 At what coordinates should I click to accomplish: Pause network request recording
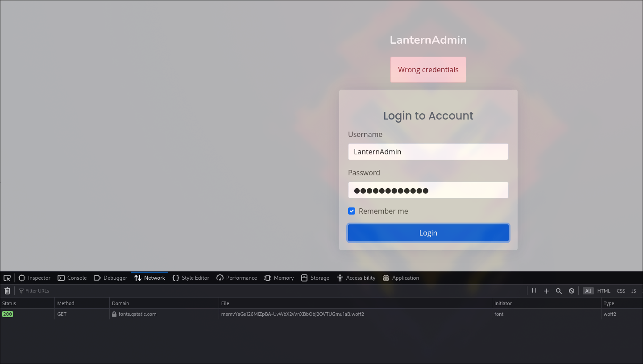[534, 291]
